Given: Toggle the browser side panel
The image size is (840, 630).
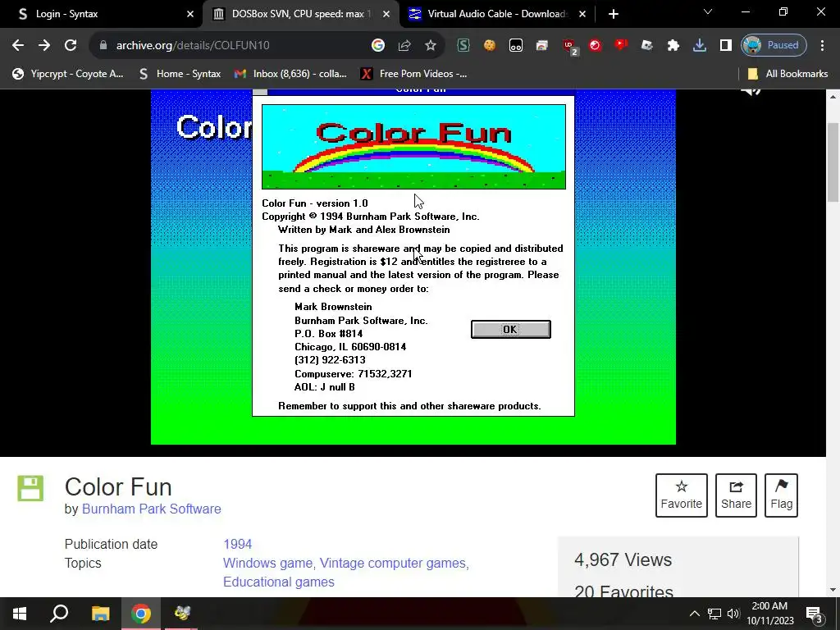Looking at the screenshot, I should click(x=726, y=46).
